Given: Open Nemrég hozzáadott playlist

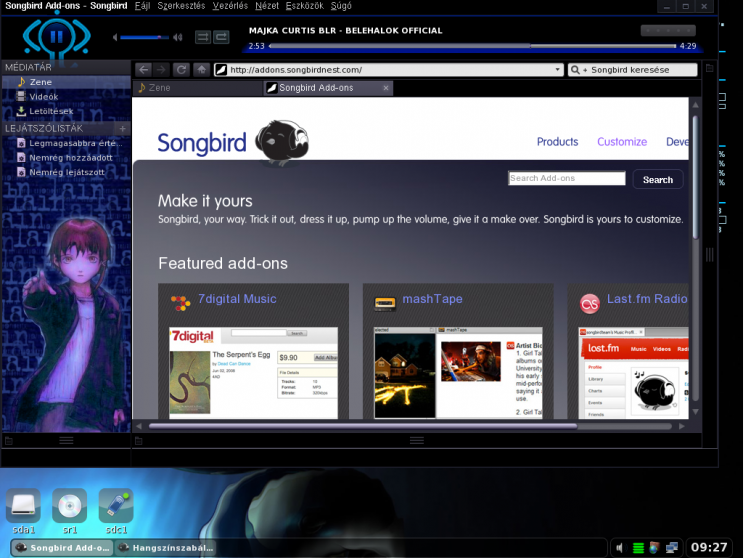Looking at the screenshot, I should [x=66, y=158].
